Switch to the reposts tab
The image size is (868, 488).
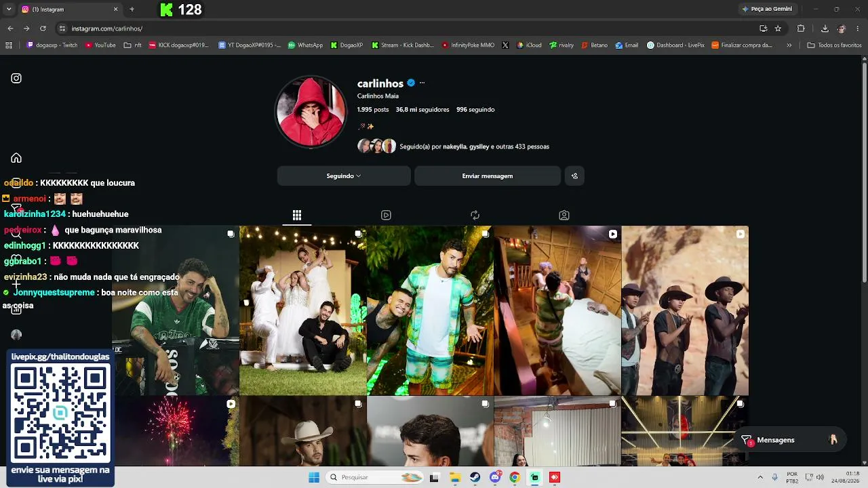coord(475,215)
